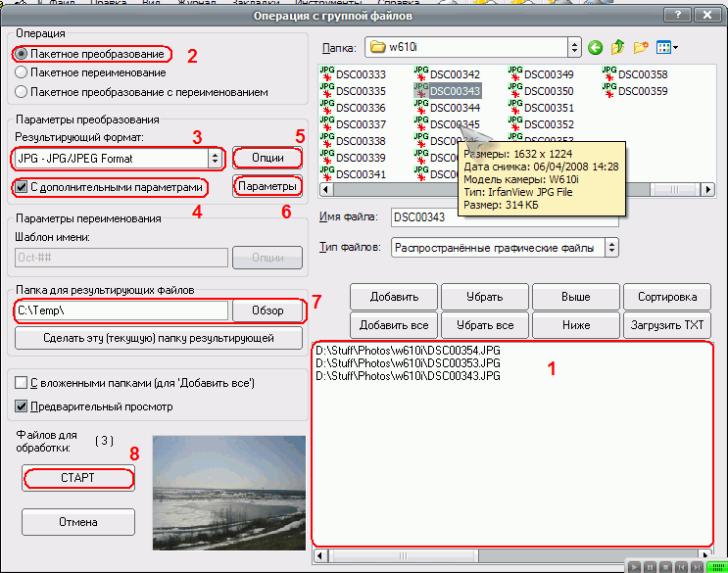
Task: Open the Тип файлов dropdown
Action: click(612, 248)
